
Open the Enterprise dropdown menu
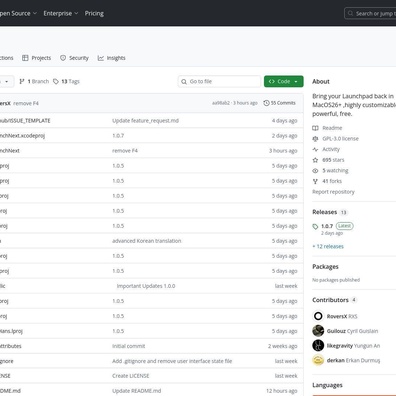click(61, 13)
